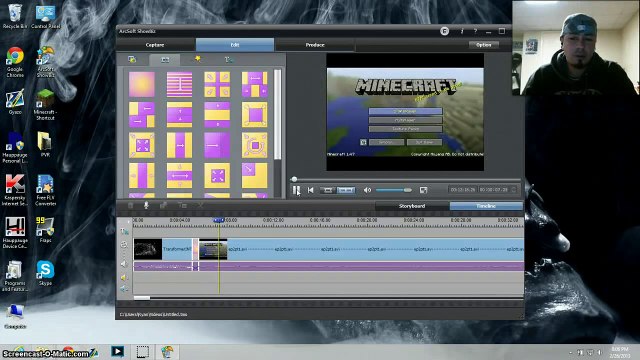Choose the circular arrows rotate transition
This screenshot has height=360, width=640.
pyautogui.click(x=255, y=145)
